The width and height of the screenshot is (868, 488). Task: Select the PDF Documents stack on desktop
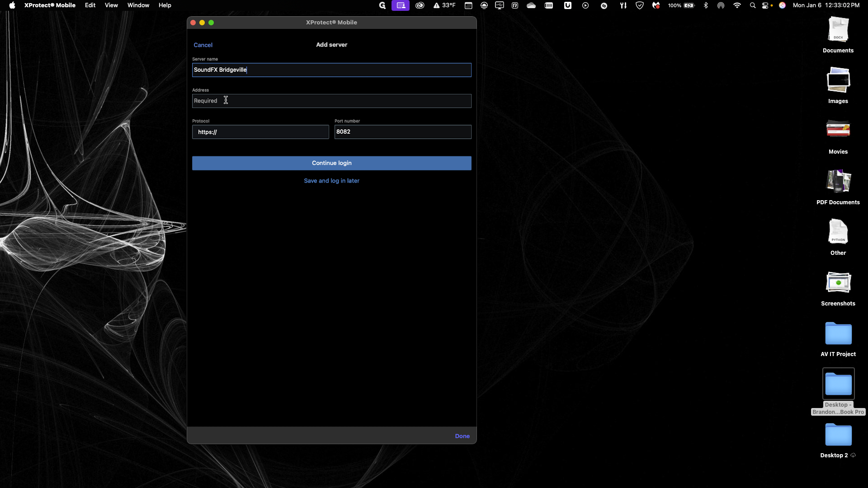[x=838, y=187]
